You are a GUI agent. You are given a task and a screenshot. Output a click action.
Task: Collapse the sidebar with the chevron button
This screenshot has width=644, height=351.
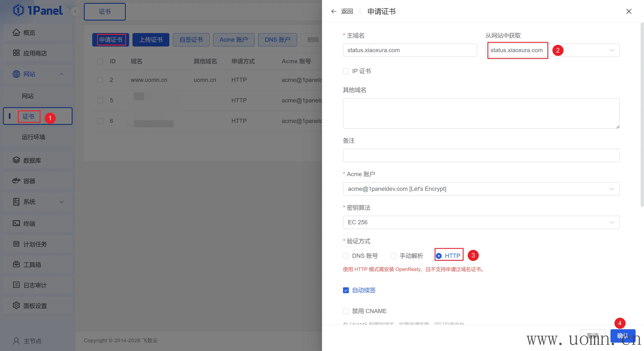click(x=75, y=11)
